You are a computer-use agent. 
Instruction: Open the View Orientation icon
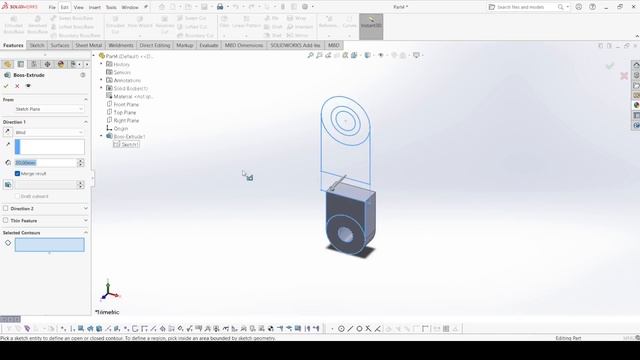(354, 55)
